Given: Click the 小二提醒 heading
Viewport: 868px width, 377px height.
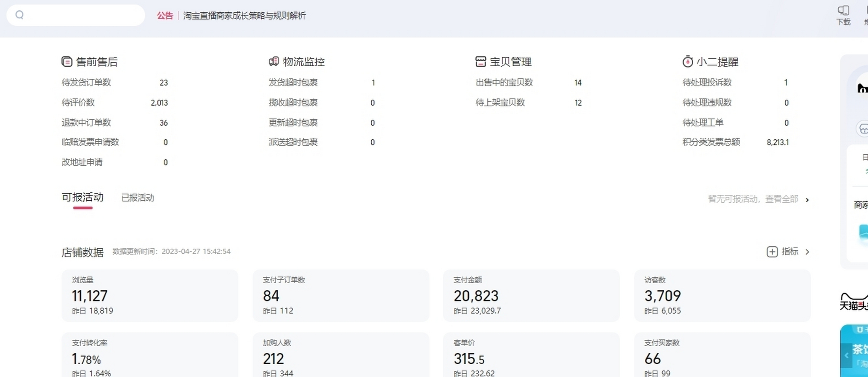Looking at the screenshot, I should pos(717,62).
